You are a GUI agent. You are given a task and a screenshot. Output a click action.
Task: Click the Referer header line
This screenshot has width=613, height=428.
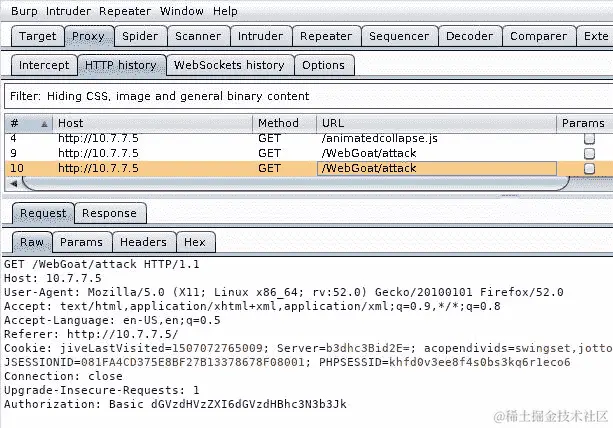click(x=91, y=335)
